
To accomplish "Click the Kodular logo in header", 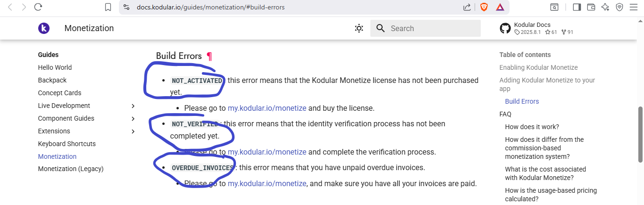I will [44, 28].
